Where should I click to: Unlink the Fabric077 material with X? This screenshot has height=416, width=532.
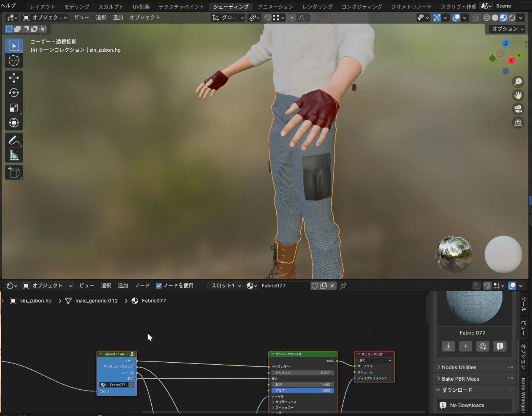(x=332, y=286)
